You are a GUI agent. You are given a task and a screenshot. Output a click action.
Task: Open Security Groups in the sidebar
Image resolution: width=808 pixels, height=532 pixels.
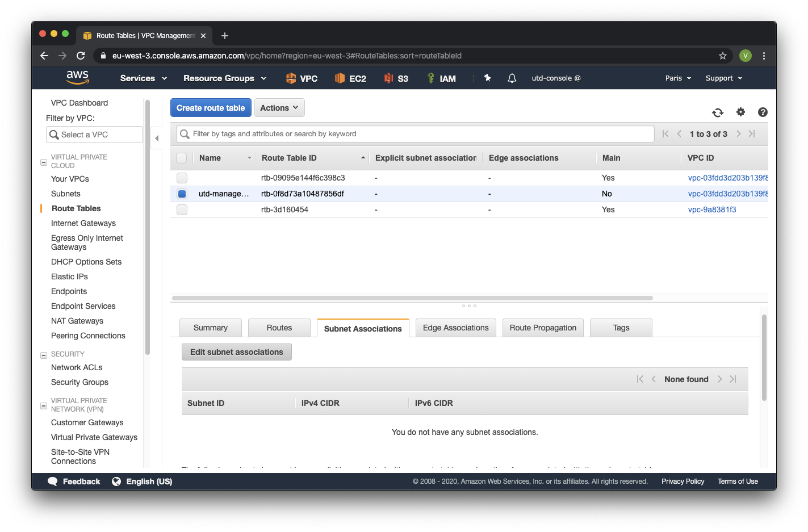click(79, 382)
